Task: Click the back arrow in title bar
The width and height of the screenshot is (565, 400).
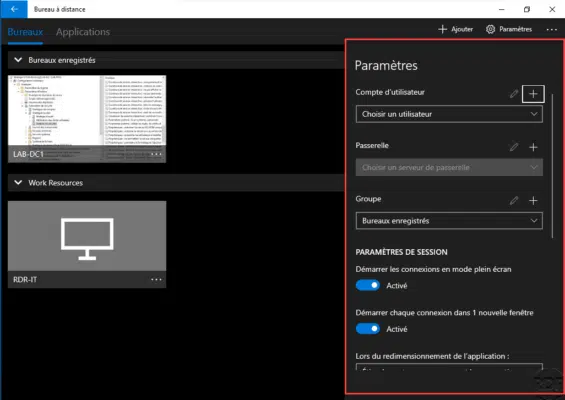Action: (14, 9)
